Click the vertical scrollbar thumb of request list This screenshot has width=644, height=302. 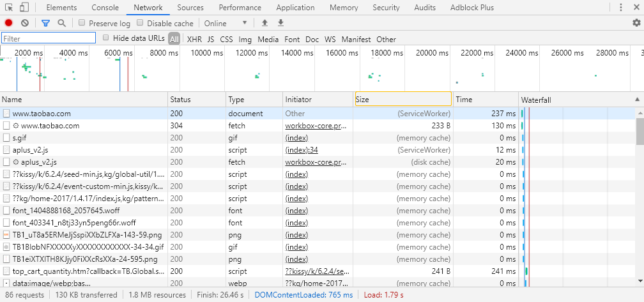640,132
